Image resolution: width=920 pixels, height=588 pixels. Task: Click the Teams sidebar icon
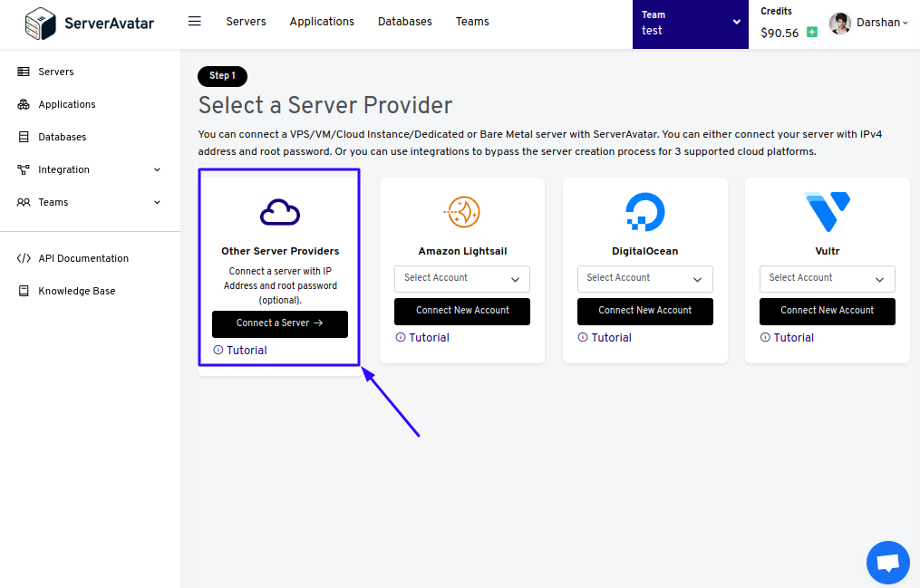(24, 202)
